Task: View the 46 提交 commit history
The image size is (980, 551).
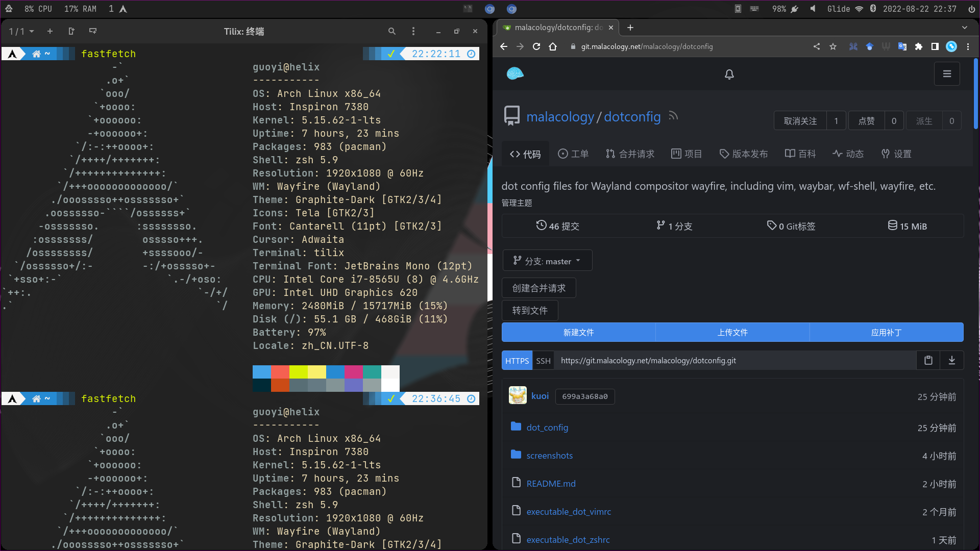Action: [558, 226]
